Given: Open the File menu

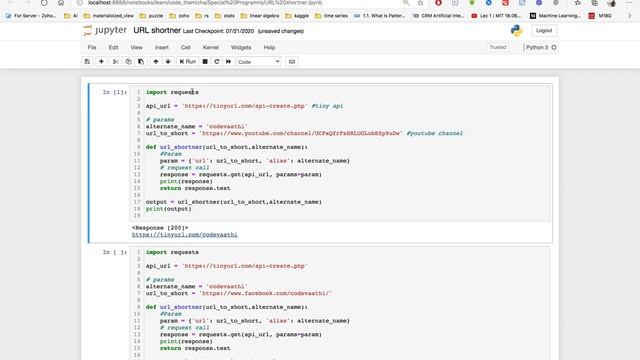Looking at the screenshot, I should pos(92,47).
